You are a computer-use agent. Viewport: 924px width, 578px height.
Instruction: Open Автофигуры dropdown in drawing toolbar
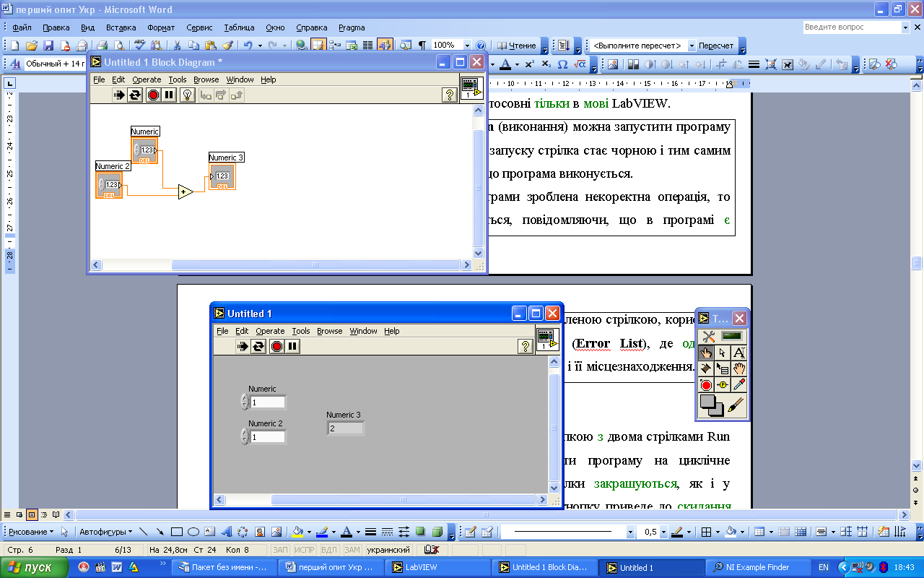[105, 532]
